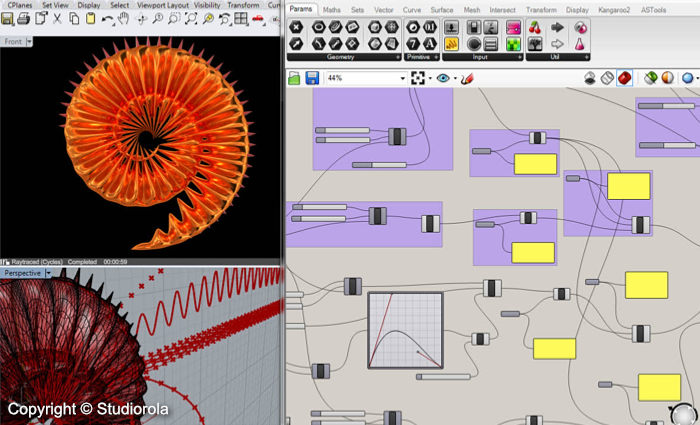
Task: Switch to the Surface tab
Action: pos(442,9)
